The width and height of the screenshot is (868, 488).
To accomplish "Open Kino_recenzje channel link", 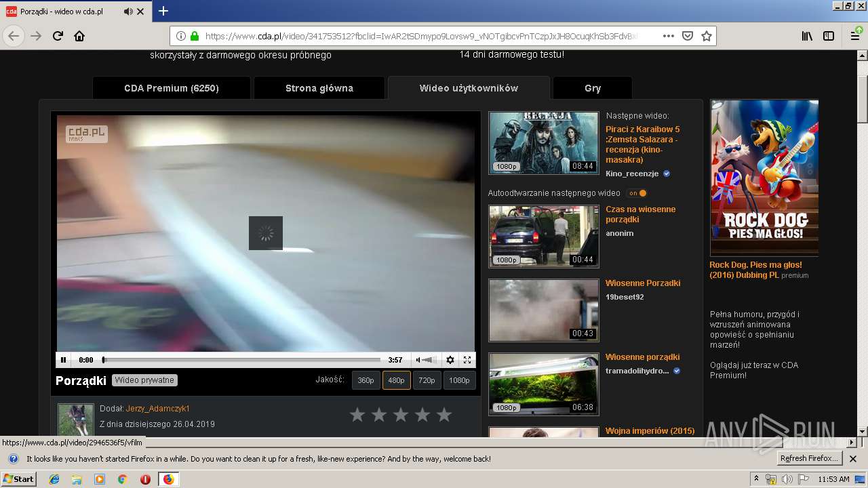I will point(632,174).
